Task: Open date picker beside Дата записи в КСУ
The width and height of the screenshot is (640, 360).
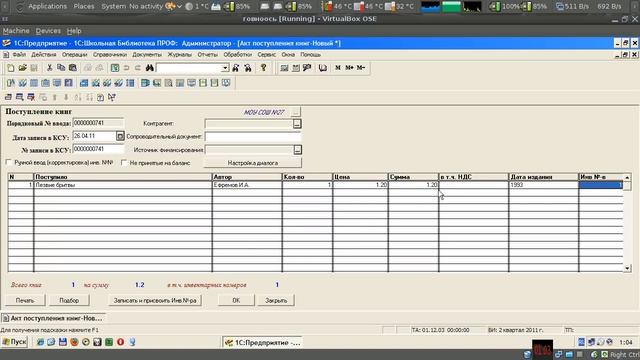Action: coord(120,136)
